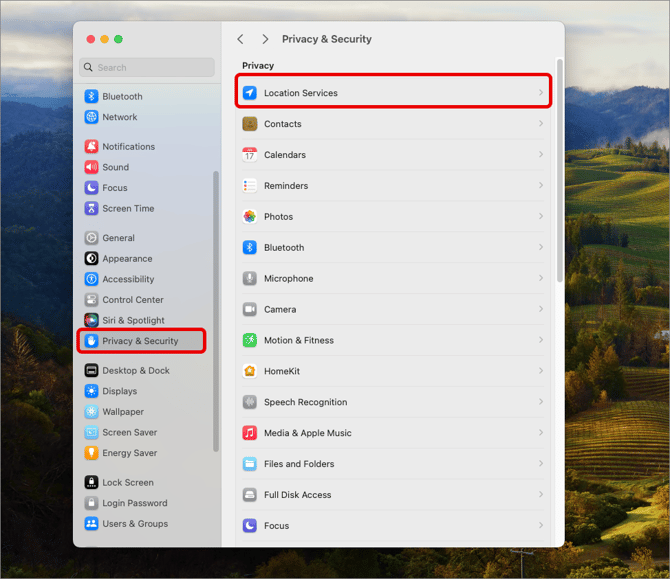Viewport: 670px width, 579px height.
Task: Expand Motion & Fitness using its chevron
Action: 541,340
